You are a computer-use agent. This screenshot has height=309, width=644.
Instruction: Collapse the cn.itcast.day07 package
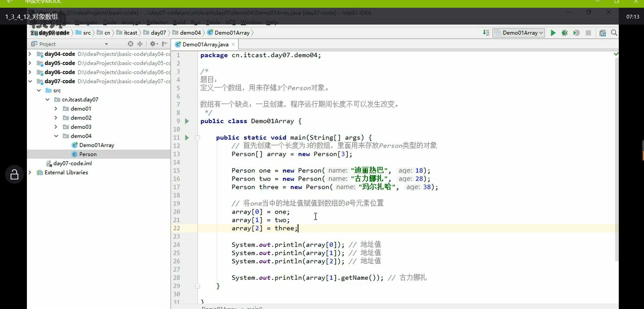point(47,100)
